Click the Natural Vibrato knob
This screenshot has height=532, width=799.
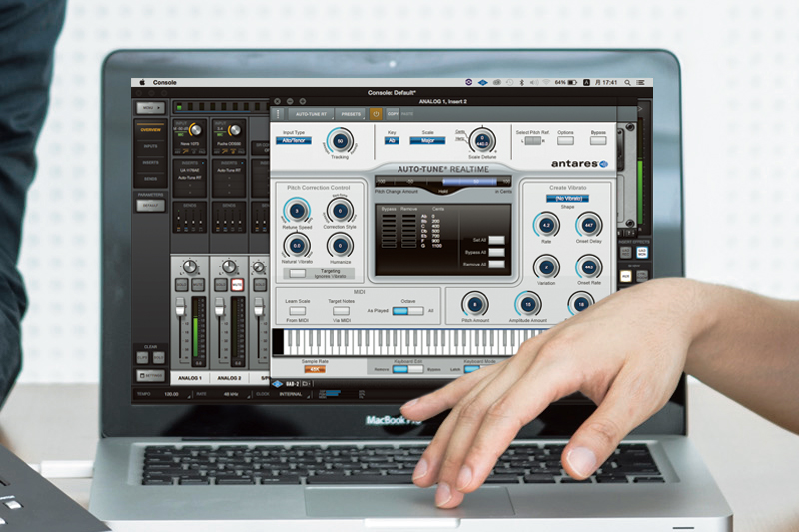tap(297, 246)
